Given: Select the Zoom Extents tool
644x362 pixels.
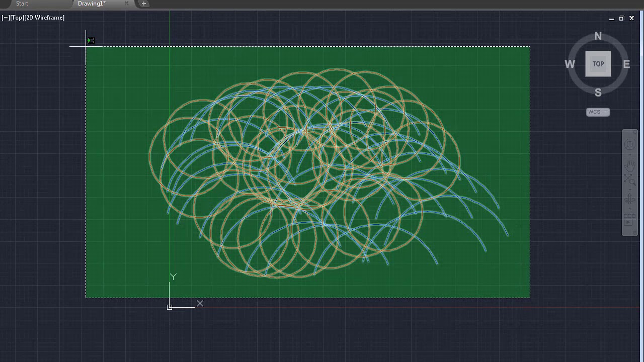Looking at the screenshot, I should click(x=630, y=180).
